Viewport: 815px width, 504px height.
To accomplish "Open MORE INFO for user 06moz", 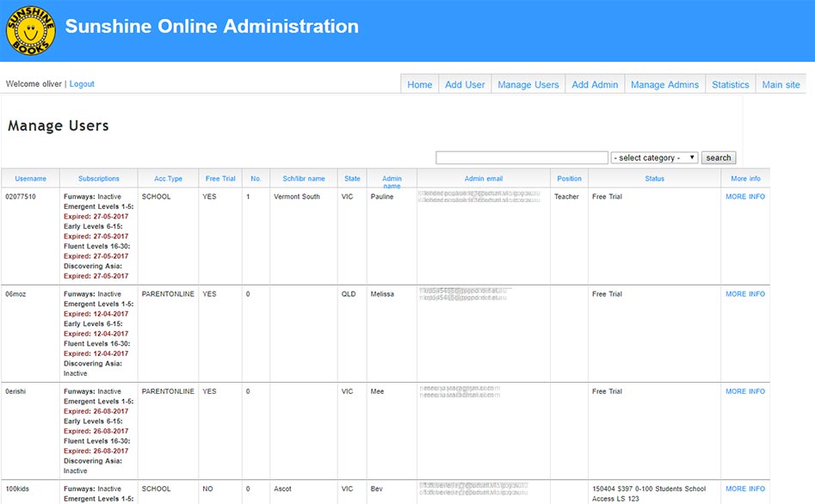I will tap(745, 293).
